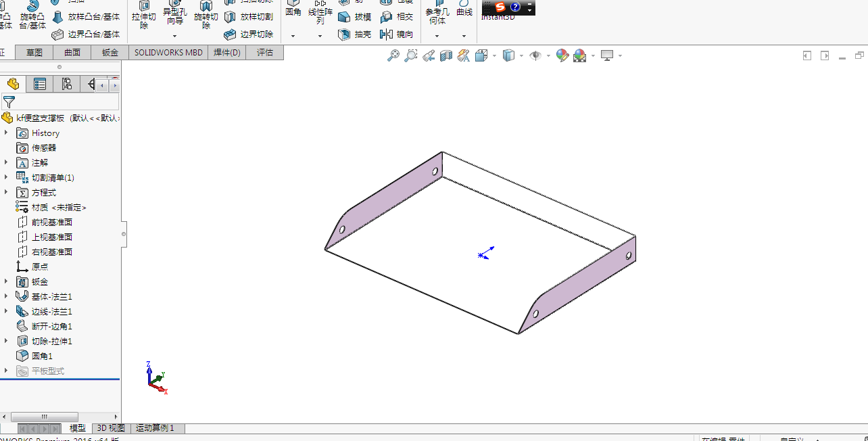Click the Sogou input method S icon

[500, 7]
